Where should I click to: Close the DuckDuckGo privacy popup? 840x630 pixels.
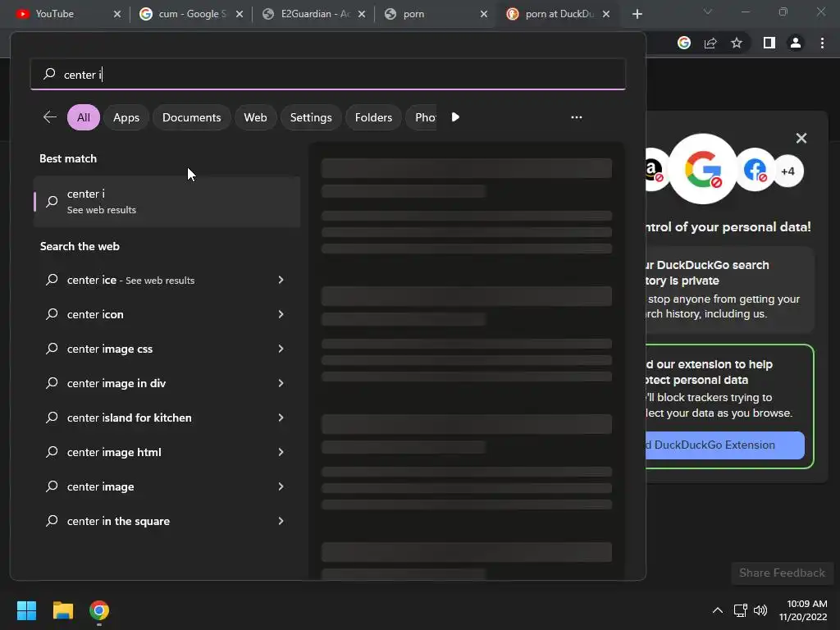tap(801, 138)
